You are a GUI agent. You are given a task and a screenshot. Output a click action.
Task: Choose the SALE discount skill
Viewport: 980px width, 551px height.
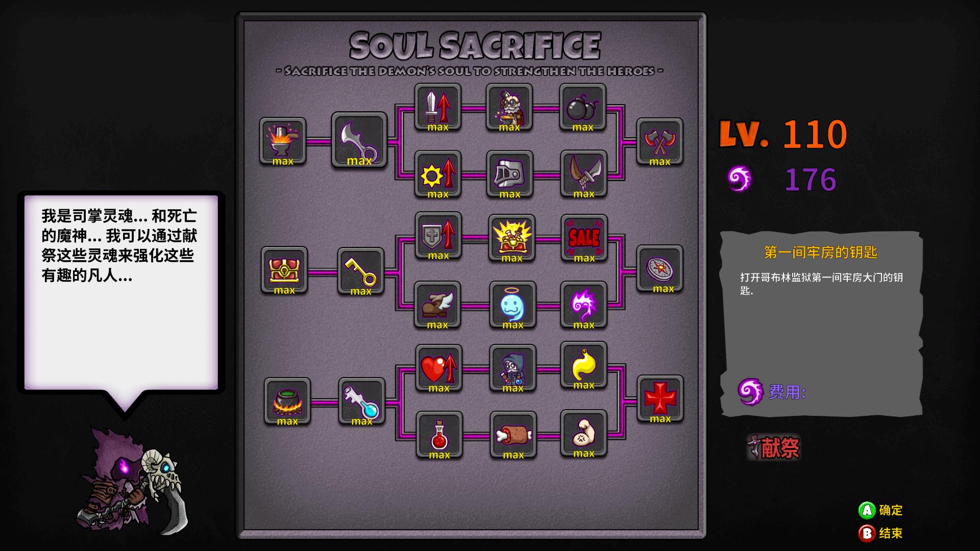pos(584,238)
